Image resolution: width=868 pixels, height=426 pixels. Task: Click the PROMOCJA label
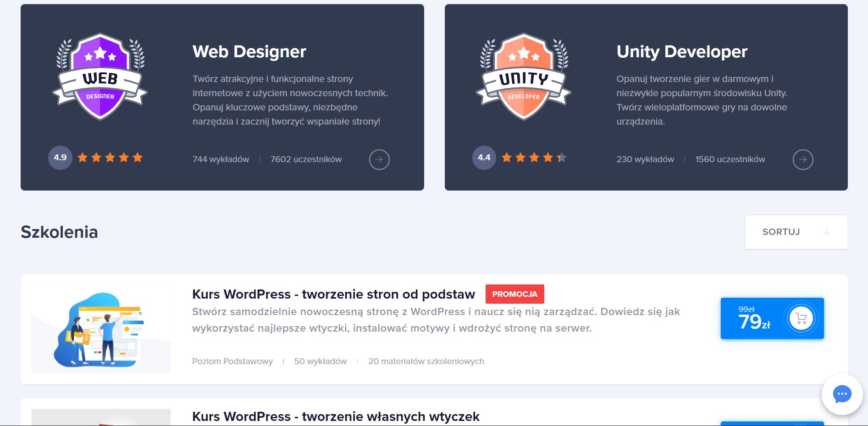pyautogui.click(x=514, y=294)
